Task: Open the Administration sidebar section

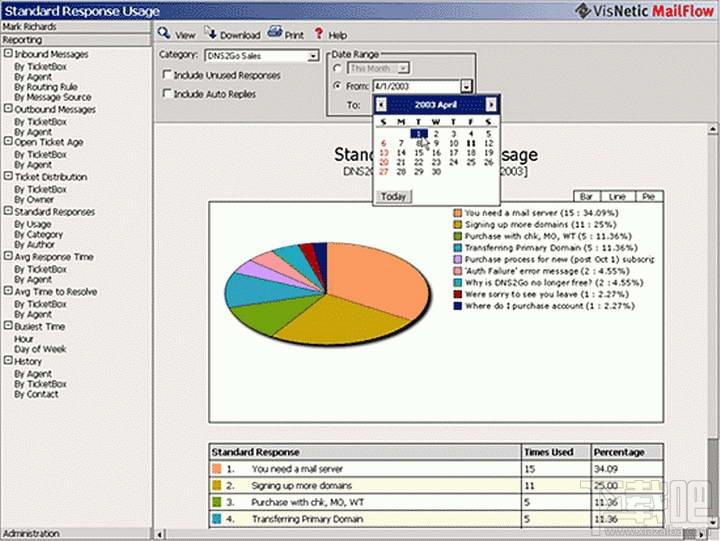Action: pyautogui.click(x=76, y=533)
